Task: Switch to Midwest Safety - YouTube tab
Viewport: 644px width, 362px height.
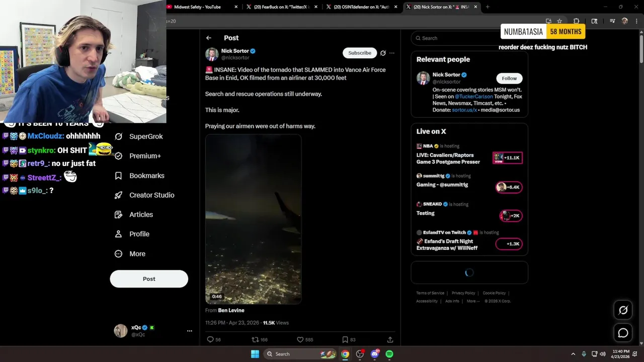Action: coord(197,7)
